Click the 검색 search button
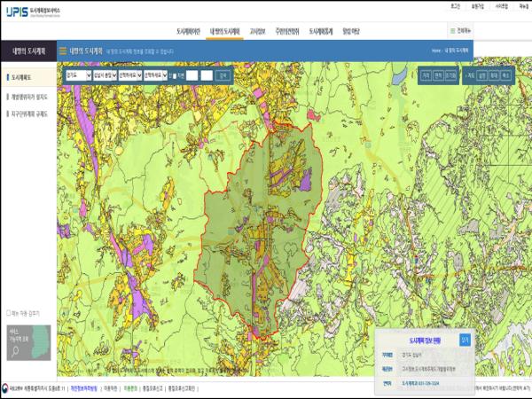 [x=223, y=76]
